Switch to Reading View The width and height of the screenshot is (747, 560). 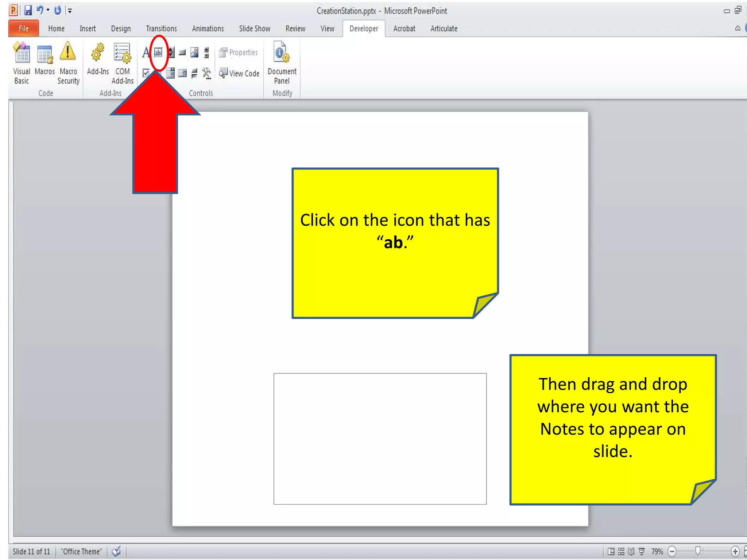pos(631,551)
